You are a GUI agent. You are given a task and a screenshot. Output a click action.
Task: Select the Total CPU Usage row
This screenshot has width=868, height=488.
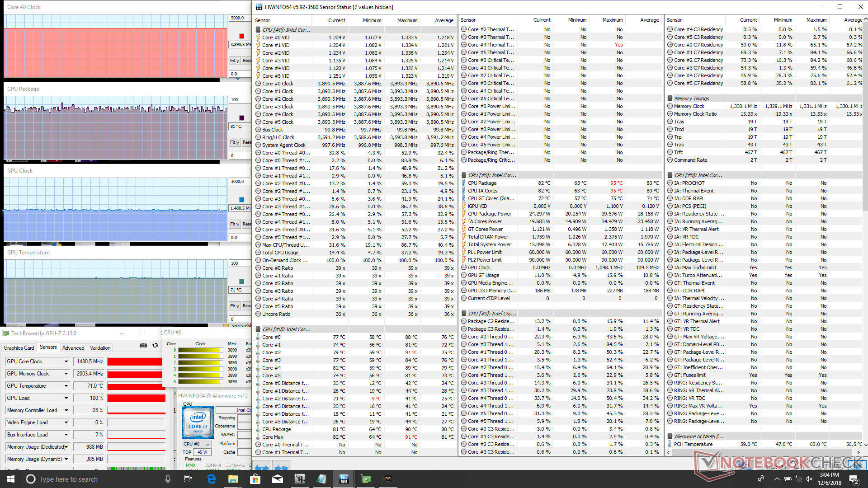coord(355,253)
